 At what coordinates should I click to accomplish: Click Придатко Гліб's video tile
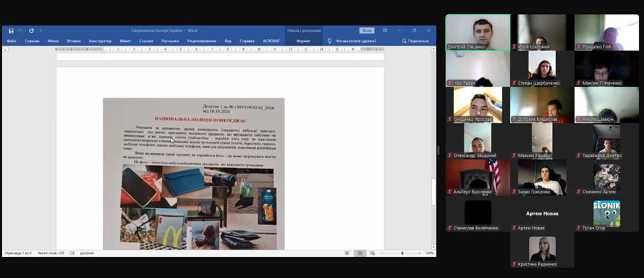click(606, 32)
